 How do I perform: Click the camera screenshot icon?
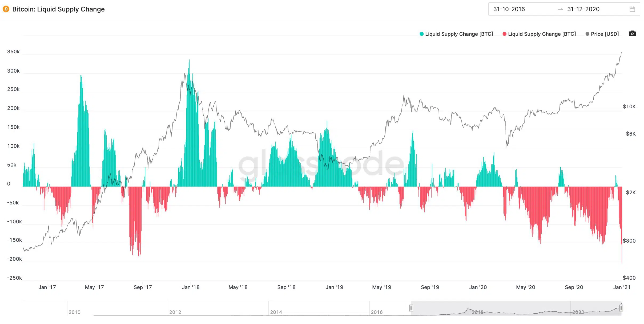click(x=632, y=34)
